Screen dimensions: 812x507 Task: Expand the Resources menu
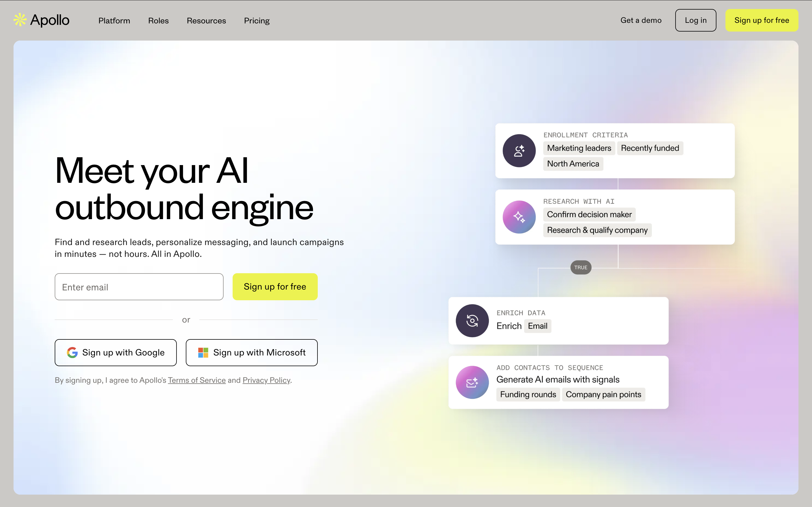coord(206,21)
